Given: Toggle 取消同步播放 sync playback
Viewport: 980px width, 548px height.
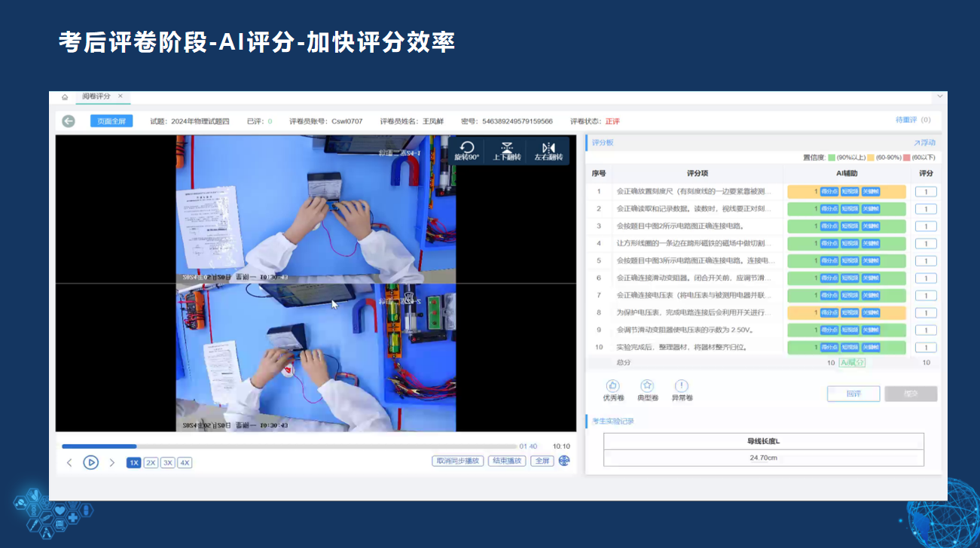Looking at the screenshot, I should pyautogui.click(x=458, y=461).
